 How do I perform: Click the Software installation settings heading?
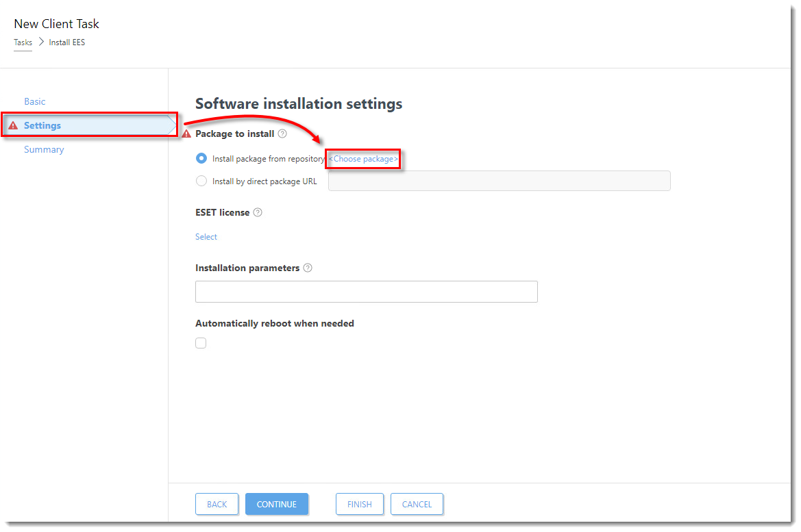click(299, 103)
